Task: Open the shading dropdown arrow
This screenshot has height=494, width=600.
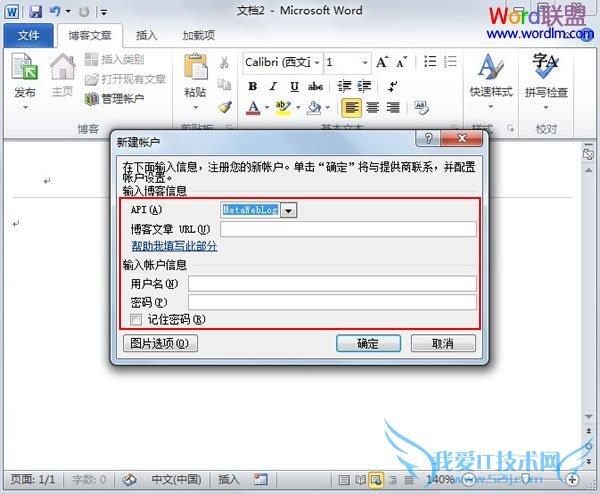Action: click(328, 108)
